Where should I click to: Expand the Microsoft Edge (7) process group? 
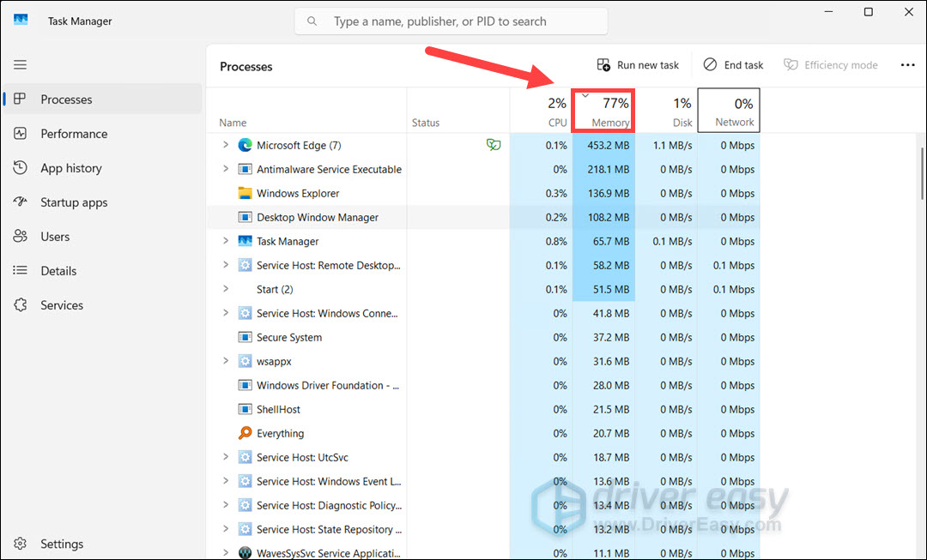pyautogui.click(x=225, y=145)
